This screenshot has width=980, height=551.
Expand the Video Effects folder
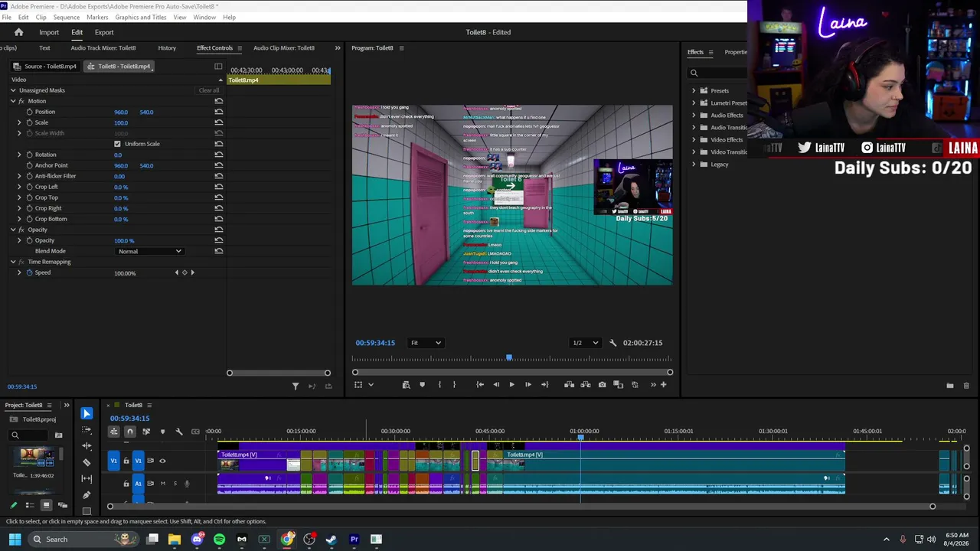[x=694, y=140]
